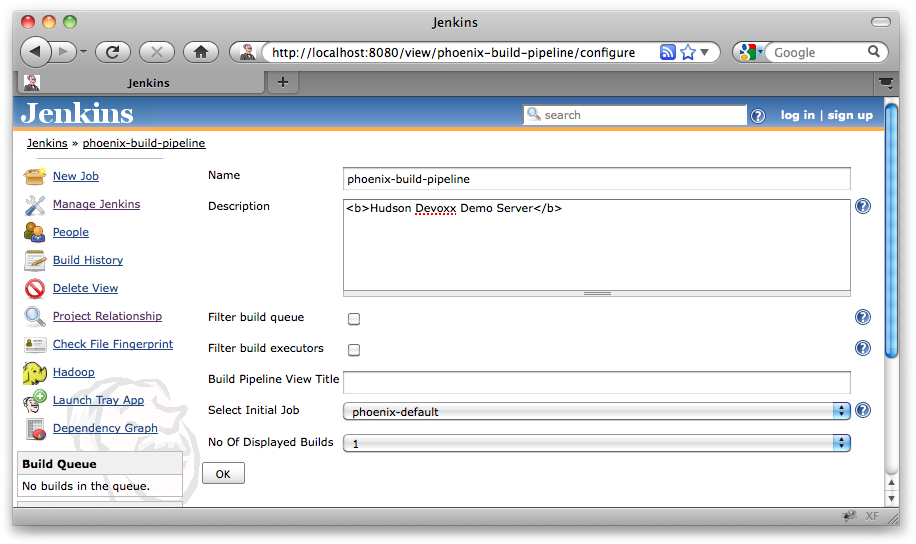The height and width of the screenshot is (544, 916).
Task: Open the Select Initial Job dropdown
Action: point(596,411)
